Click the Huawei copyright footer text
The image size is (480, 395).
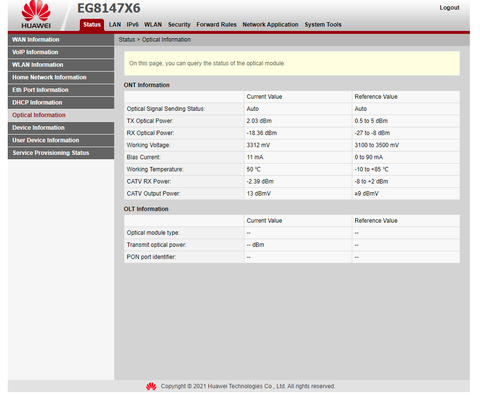click(248, 386)
